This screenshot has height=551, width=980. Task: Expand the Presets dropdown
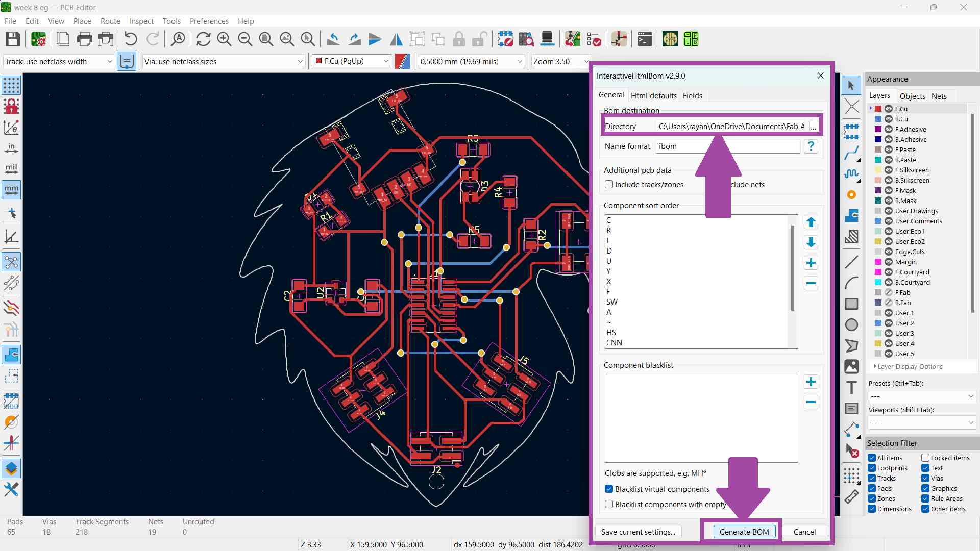coord(922,396)
